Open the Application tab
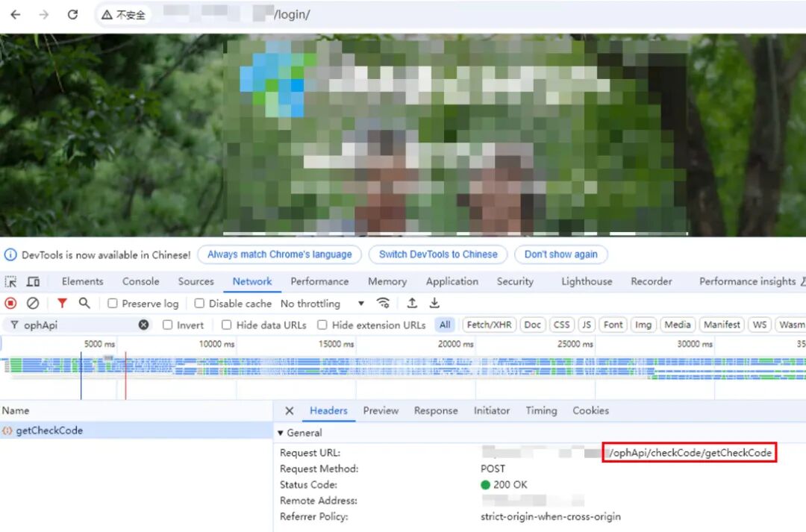806x532 pixels. (x=452, y=281)
